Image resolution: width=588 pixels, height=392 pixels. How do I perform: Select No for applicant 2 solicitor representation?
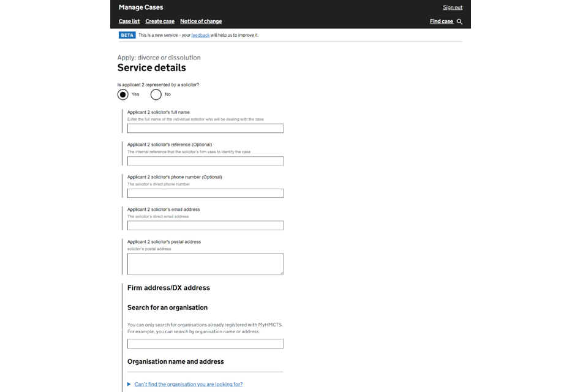coord(156,94)
